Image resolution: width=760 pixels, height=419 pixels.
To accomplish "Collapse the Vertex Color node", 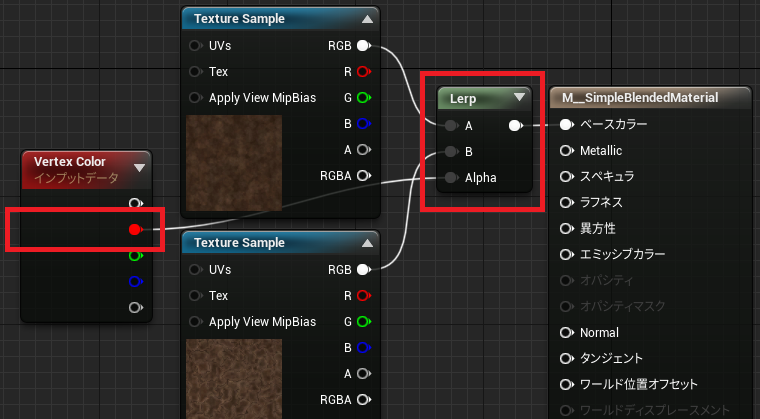I will tap(140, 168).
